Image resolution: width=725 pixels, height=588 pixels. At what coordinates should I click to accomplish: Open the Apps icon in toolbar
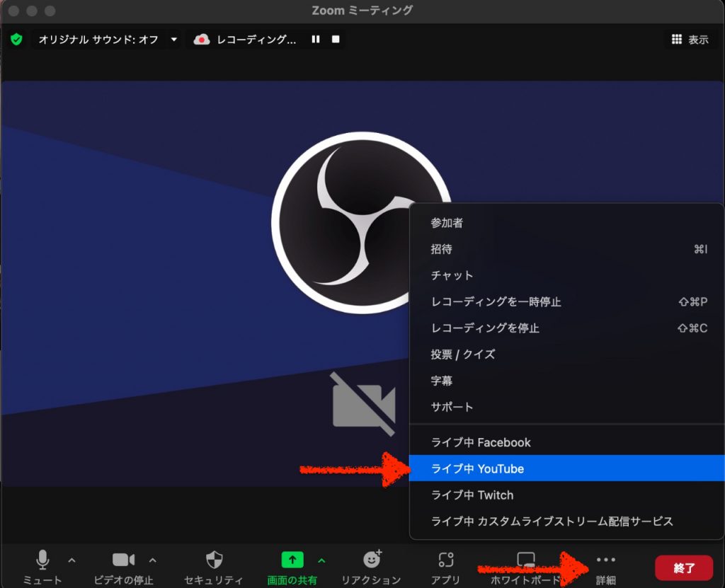(445, 560)
